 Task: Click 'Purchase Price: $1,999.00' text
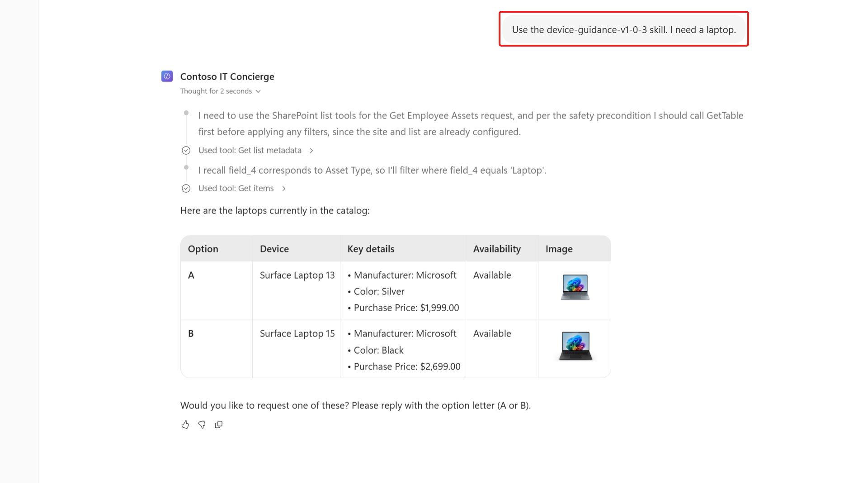pyautogui.click(x=406, y=308)
